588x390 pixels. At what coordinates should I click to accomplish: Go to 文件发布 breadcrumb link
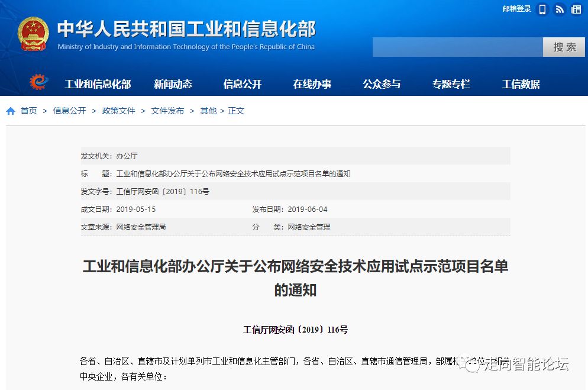[167, 111]
